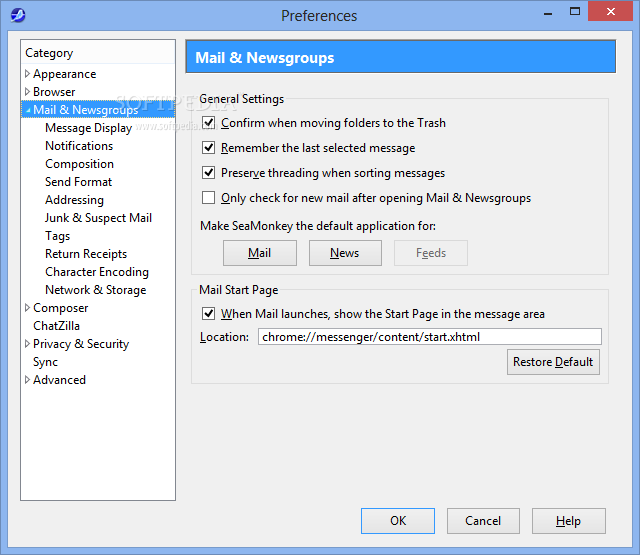Select Message Display in category tree
The image size is (640, 555).
coord(89,128)
